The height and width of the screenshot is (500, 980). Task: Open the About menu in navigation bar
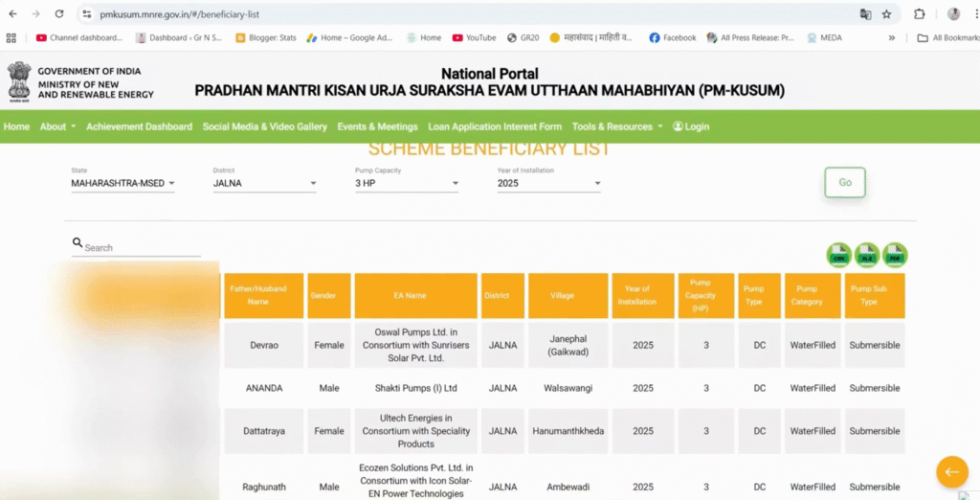[56, 126]
